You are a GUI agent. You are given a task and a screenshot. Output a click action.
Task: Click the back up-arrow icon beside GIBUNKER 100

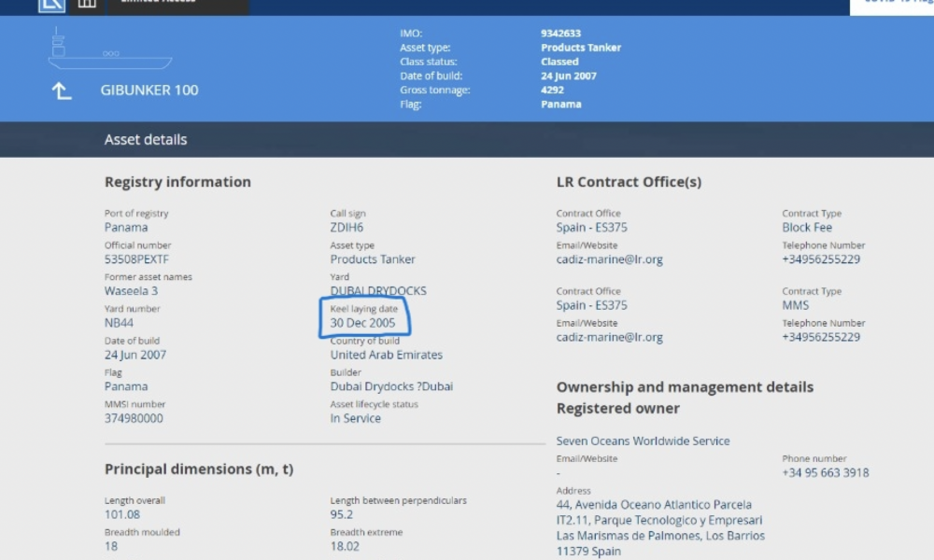pyautogui.click(x=62, y=91)
